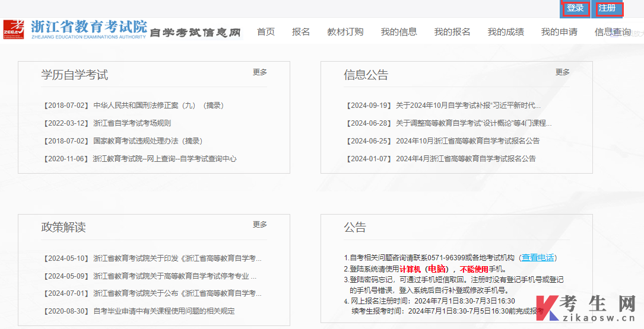The image size is (644, 329).
Task: Select 我的报名 menu item
Action: coord(452,32)
